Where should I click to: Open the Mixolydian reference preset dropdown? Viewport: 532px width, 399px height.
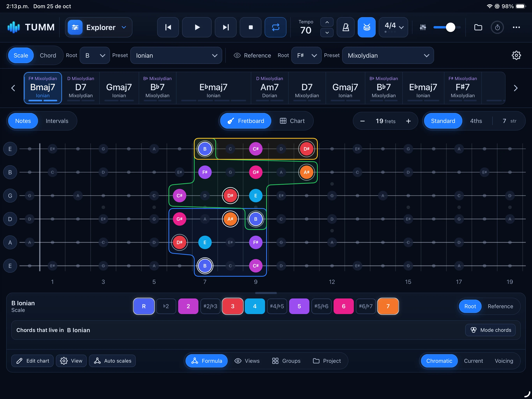pyautogui.click(x=388, y=55)
